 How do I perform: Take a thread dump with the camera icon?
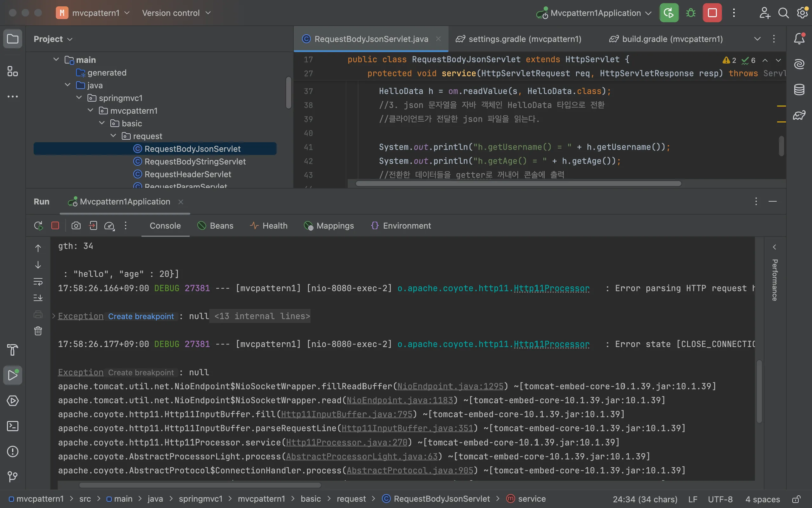tap(76, 225)
